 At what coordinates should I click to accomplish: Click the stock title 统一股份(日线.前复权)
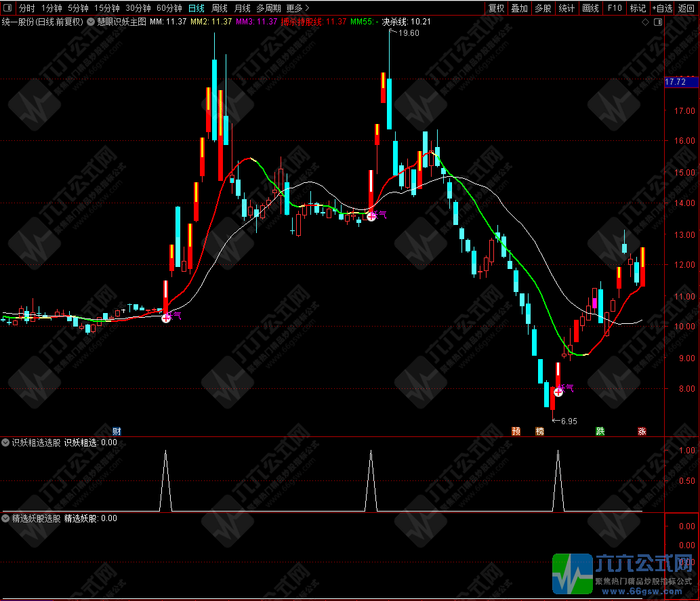[43, 22]
